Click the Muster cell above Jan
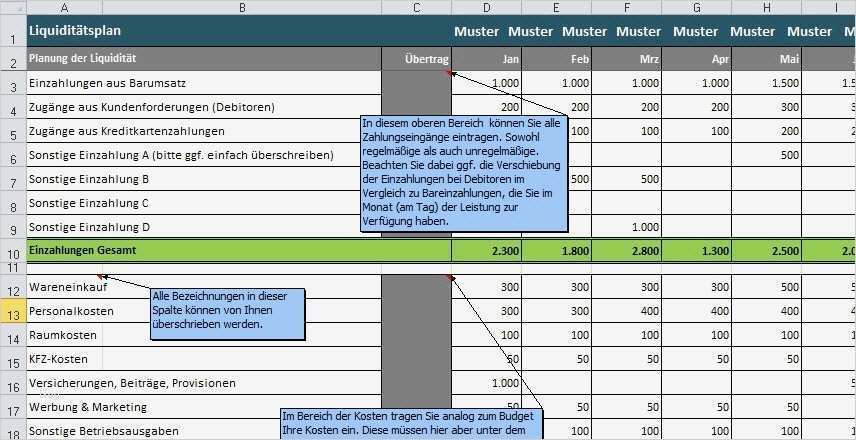The image size is (856, 440). point(477,31)
